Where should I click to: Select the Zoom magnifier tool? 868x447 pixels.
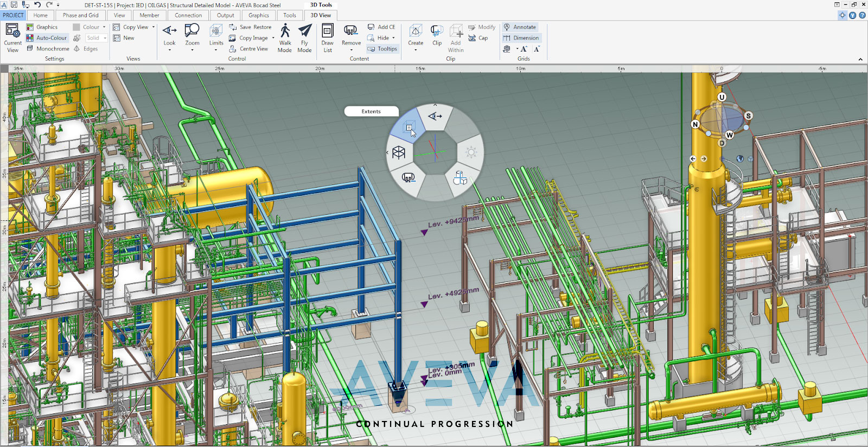(192, 30)
